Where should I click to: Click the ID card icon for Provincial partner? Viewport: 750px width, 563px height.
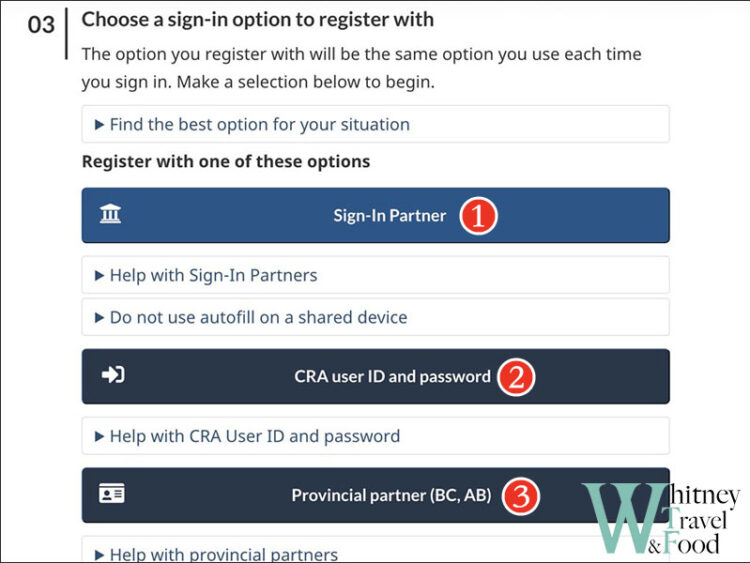tap(112, 494)
